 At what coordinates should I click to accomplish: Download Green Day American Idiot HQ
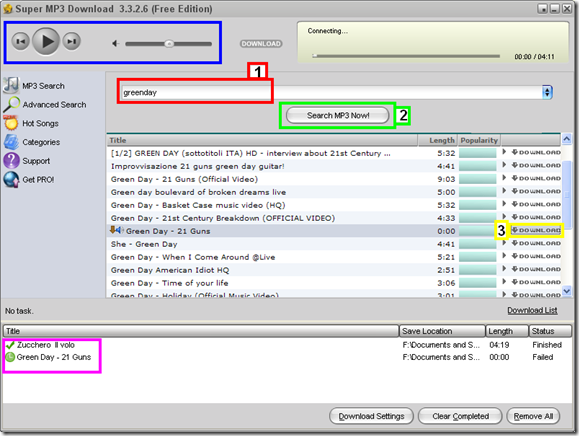(x=536, y=269)
